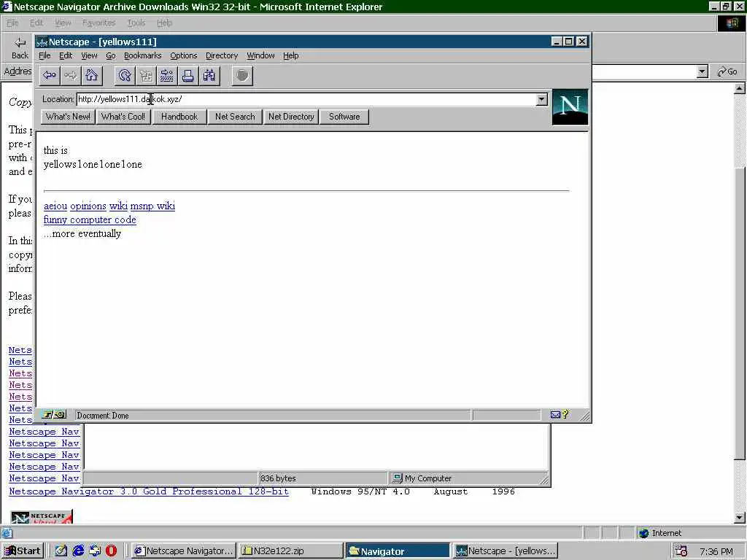Image resolution: width=747 pixels, height=560 pixels.
Task: Open the Directory menu
Action: pos(222,55)
